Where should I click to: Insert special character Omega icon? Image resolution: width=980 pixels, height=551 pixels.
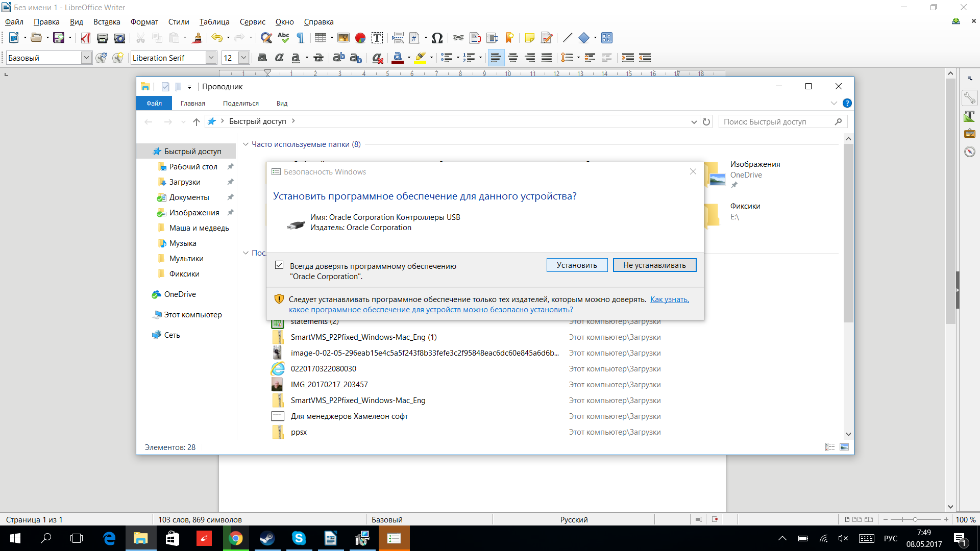click(437, 38)
